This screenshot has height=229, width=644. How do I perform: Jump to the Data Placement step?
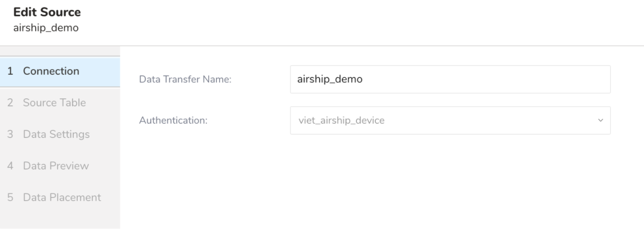pyautogui.click(x=61, y=197)
